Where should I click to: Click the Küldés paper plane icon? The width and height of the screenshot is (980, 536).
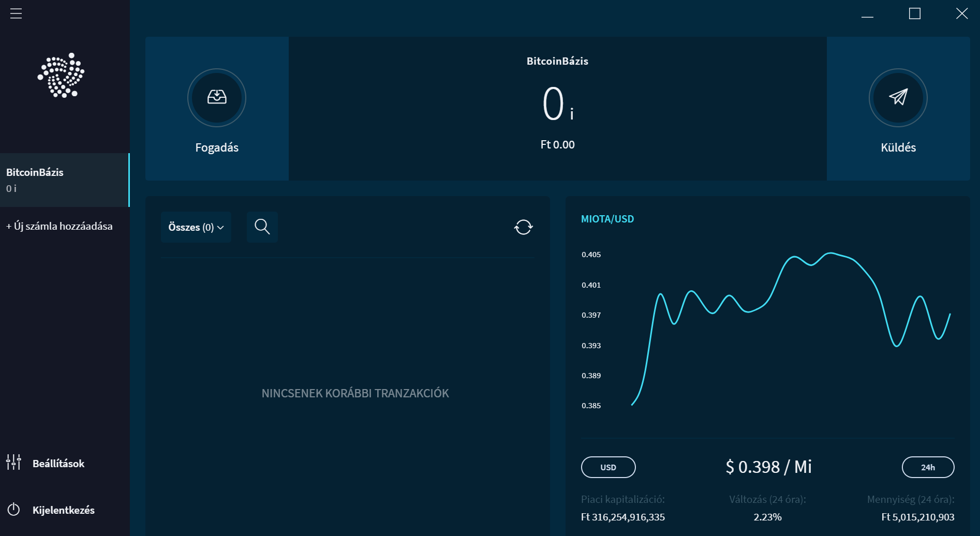pos(898,97)
